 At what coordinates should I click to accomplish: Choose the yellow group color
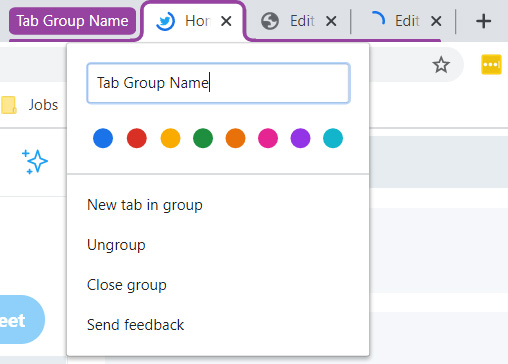(170, 138)
